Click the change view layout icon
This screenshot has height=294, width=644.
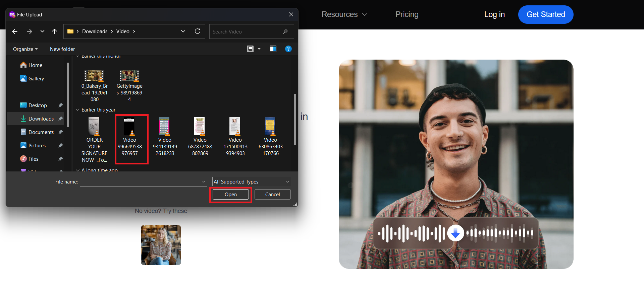(250, 49)
